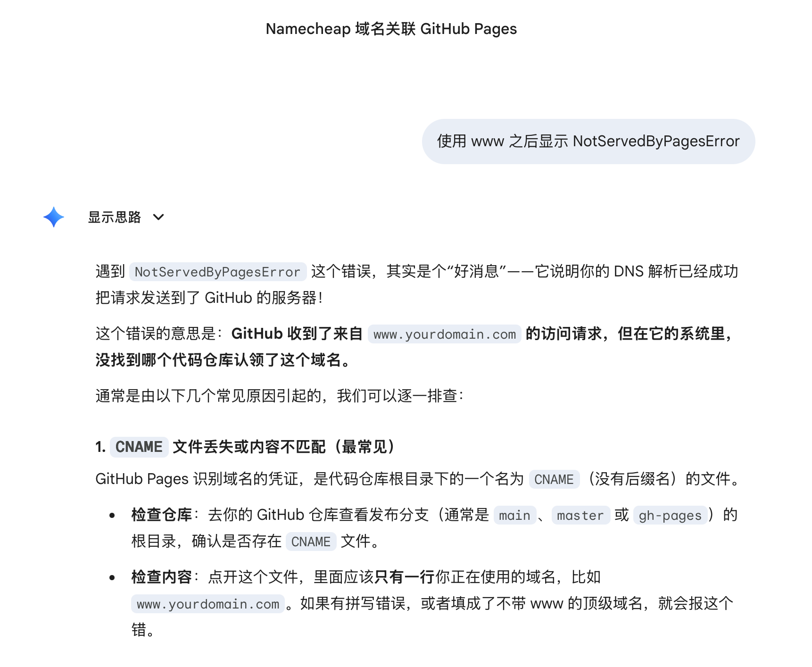Click the www.yourdomain.com chip in 检查内容 bullet
The height and width of the screenshot is (667, 812).
click(x=208, y=604)
